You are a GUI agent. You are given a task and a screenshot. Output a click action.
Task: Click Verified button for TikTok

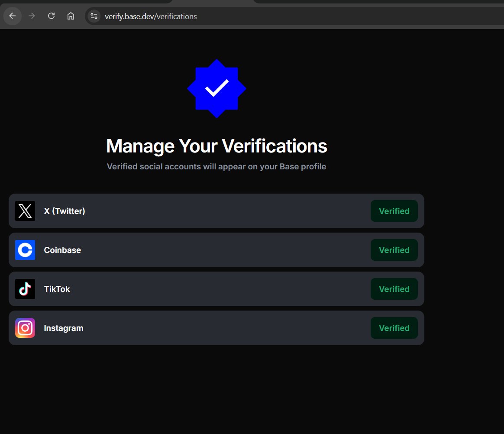[x=394, y=289]
